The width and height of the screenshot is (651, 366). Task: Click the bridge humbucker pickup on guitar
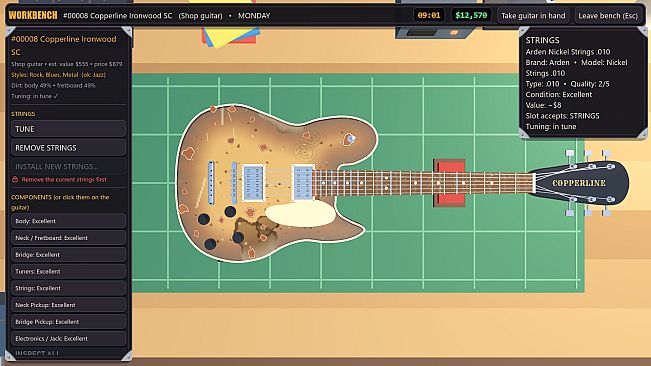point(253,183)
